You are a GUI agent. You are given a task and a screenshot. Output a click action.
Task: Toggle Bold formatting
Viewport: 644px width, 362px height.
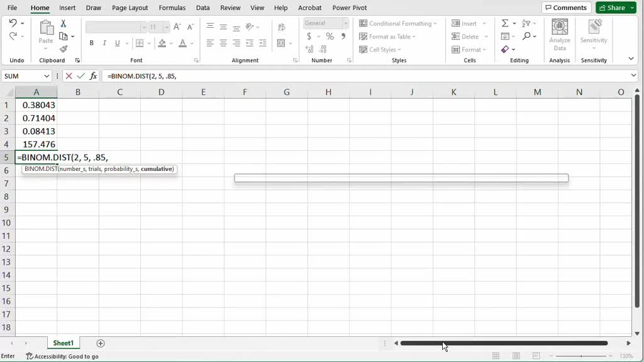pos(92,43)
